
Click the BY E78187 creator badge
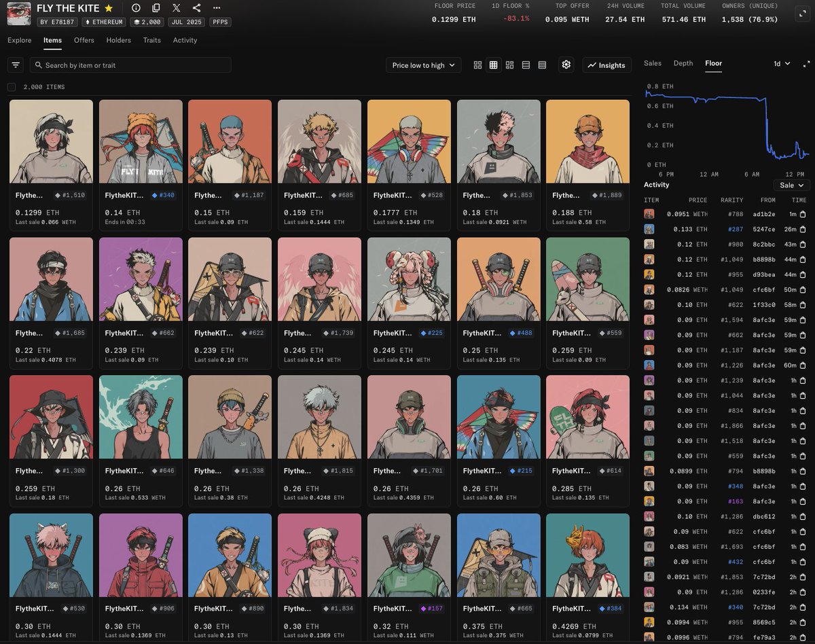point(56,22)
